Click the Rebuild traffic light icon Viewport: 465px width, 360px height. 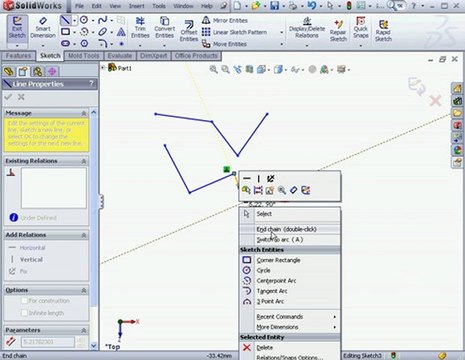(349, 6)
